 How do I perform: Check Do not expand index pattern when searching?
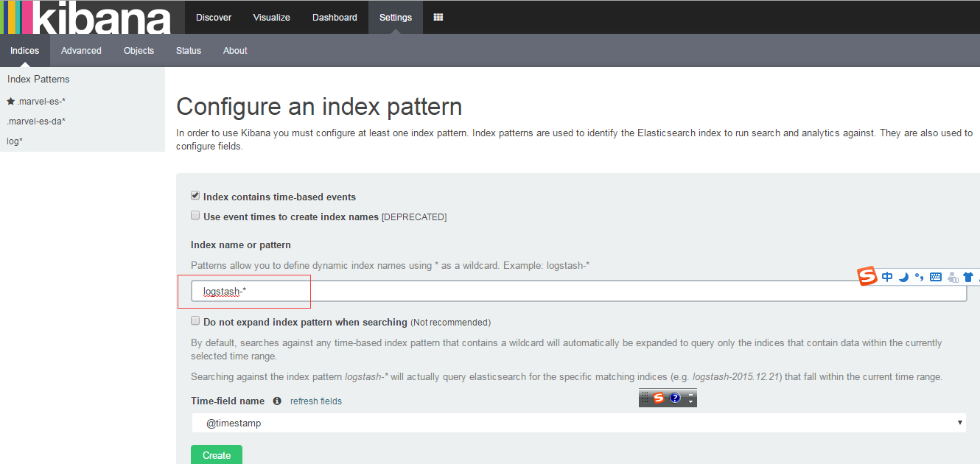tap(195, 321)
